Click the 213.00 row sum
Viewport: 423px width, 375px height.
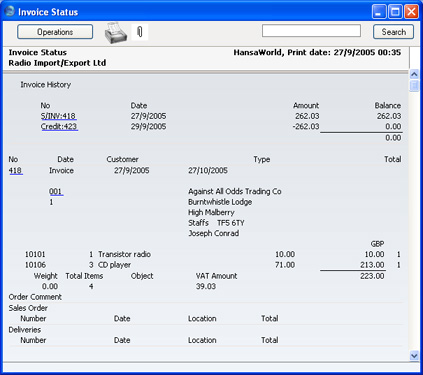pos(372,265)
